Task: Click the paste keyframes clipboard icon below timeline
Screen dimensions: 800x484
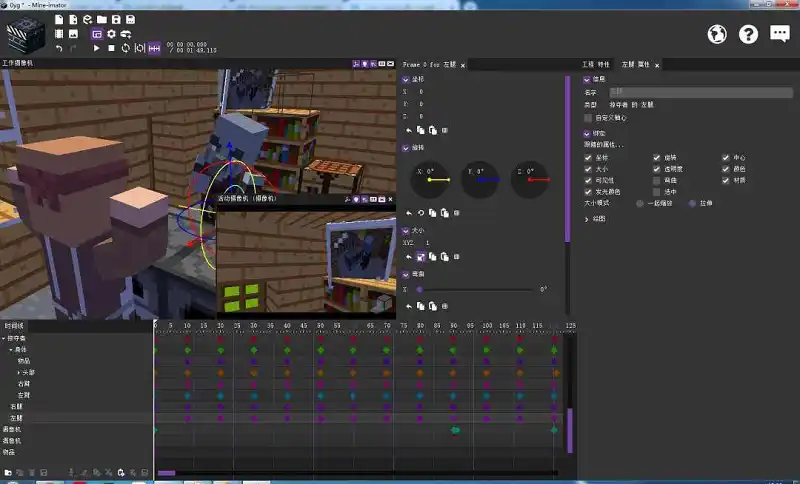Action: pyautogui.click(x=121, y=473)
